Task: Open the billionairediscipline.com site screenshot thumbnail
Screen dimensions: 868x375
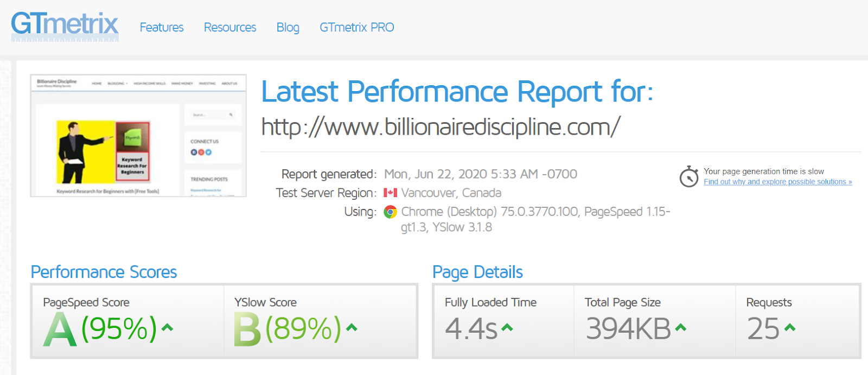Action: (138, 136)
